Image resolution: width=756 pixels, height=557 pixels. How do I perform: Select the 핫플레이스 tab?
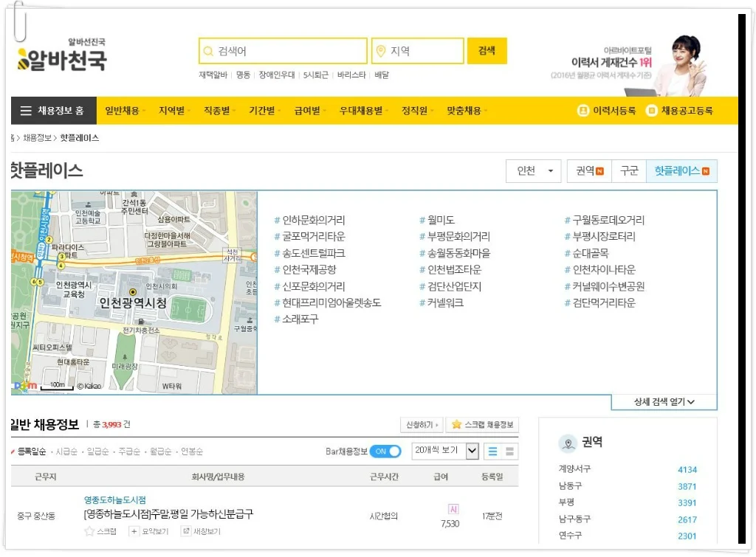(681, 171)
